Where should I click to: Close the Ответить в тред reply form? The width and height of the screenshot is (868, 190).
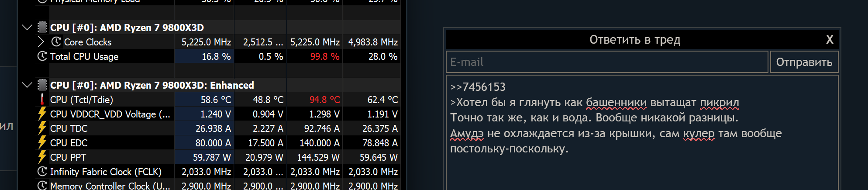click(830, 40)
